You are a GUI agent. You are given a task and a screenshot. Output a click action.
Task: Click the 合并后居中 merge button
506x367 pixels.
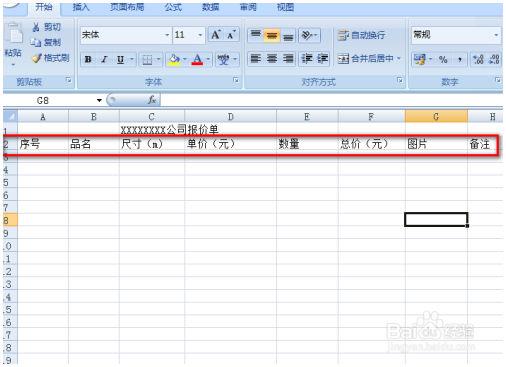(369, 59)
